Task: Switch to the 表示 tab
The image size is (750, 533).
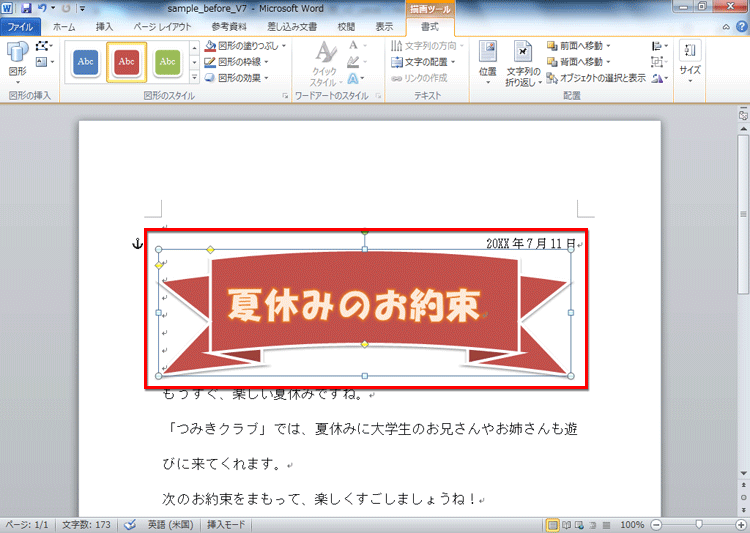Action: pyautogui.click(x=384, y=27)
